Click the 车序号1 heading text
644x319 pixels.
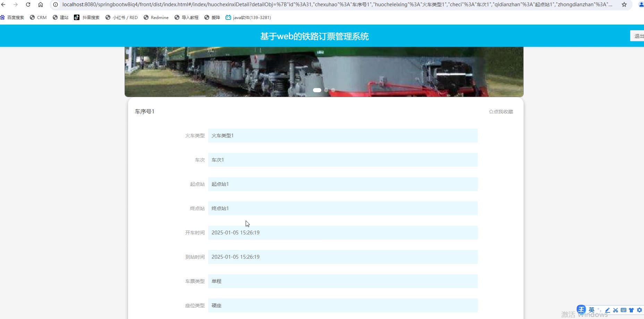coord(145,111)
